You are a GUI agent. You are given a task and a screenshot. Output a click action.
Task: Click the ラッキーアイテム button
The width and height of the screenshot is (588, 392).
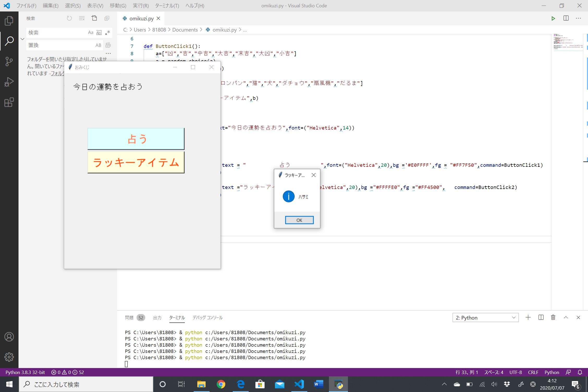pos(136,162)
